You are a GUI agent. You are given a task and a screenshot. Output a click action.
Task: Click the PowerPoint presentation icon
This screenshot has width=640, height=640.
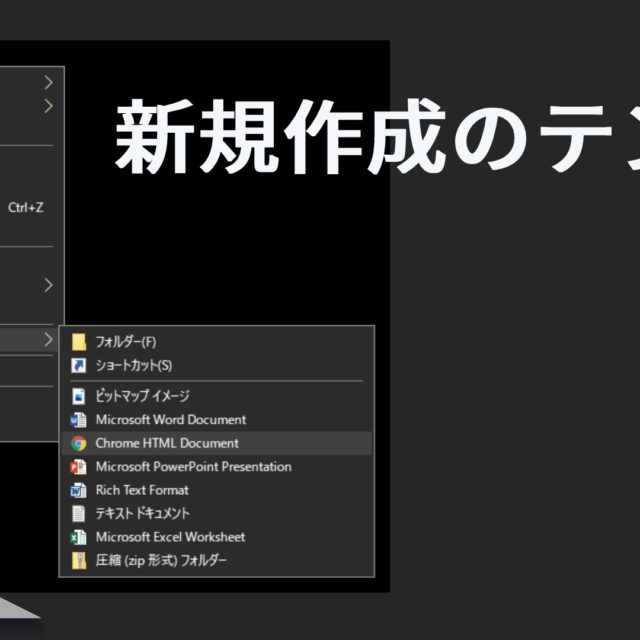[78, 467]
